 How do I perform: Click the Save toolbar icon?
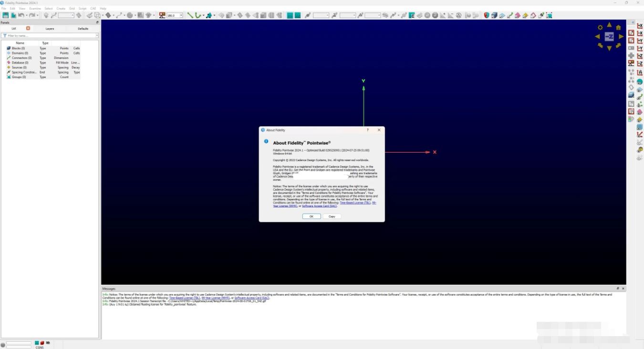pos(5,15)
